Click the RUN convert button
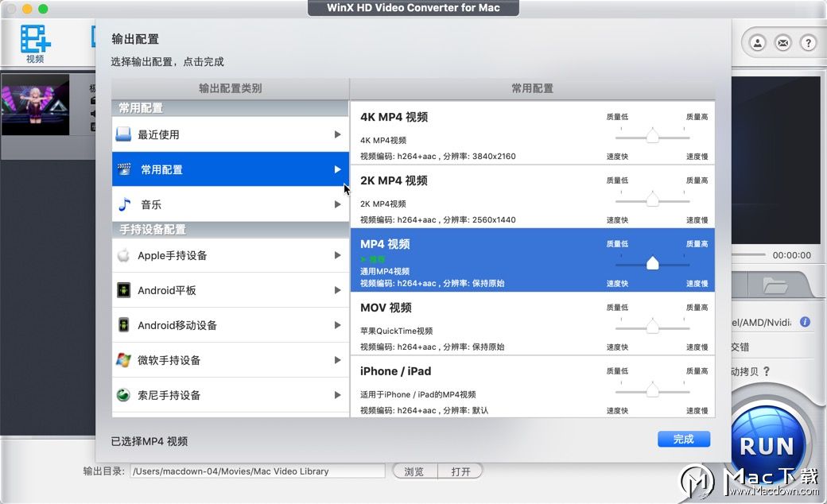Image resolution: width=827 pixels, height=504 pixels. click(x=767, y=446)
